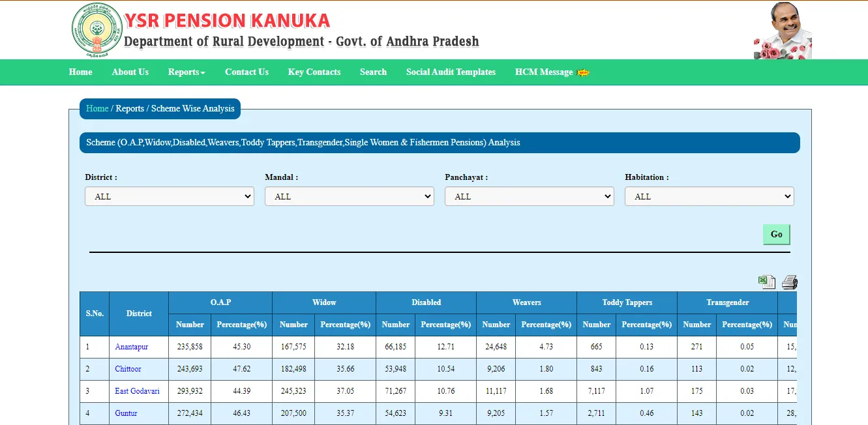
Task: Click Guntur Toddy Tappers number 2,711
Action: click(597, 413)
